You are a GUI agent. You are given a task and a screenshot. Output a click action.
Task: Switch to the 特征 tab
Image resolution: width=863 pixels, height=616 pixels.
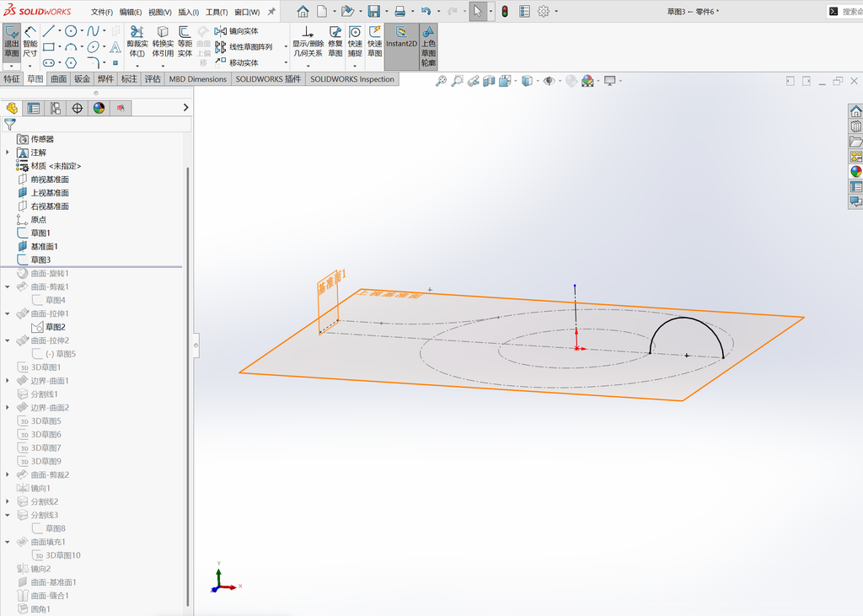tap(12, 78)
